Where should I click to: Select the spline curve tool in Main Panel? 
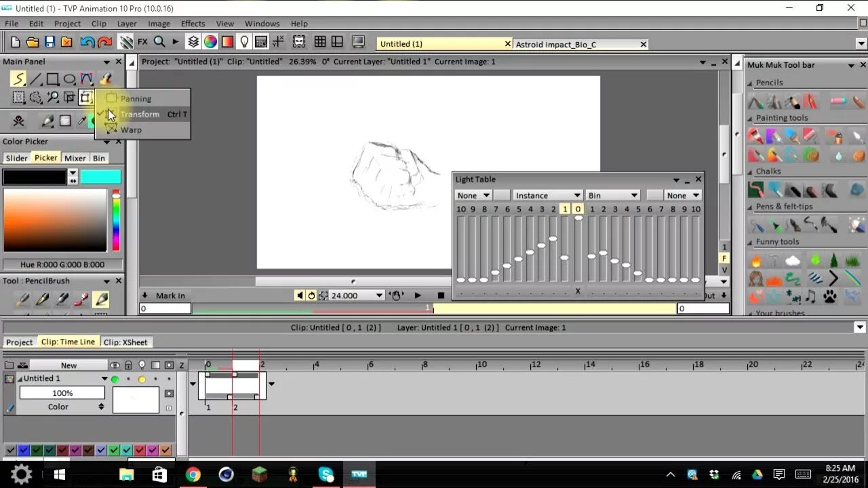tap(86, 79)
